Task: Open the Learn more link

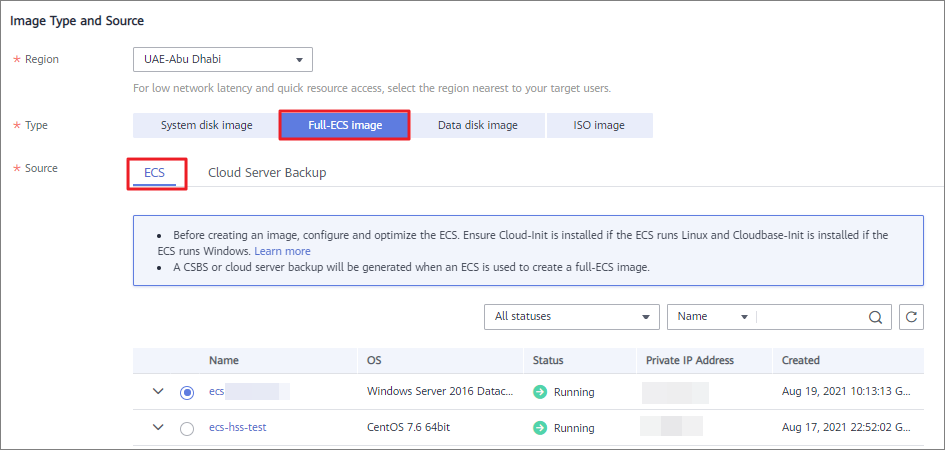Action: [282, 251]
